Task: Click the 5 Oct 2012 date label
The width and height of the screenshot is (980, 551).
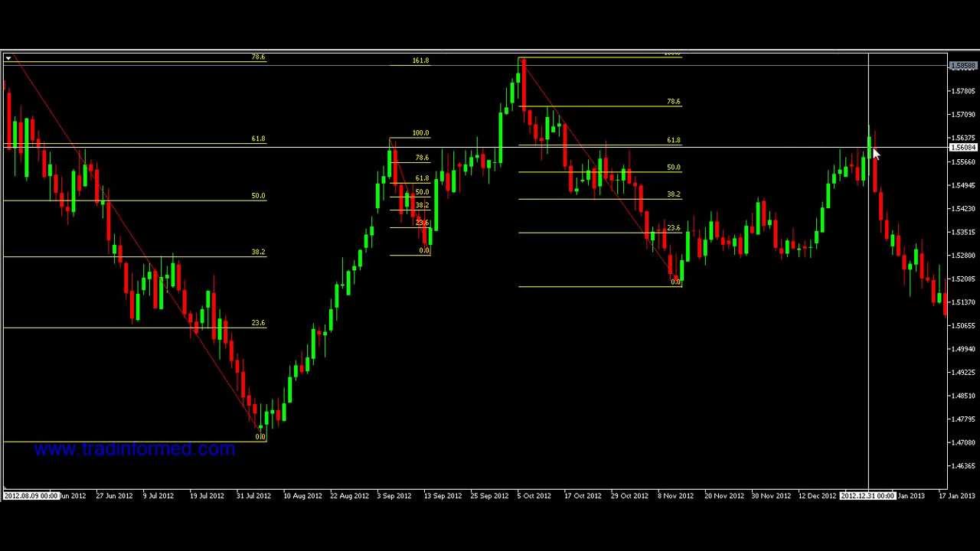Action: pos(534,496)
